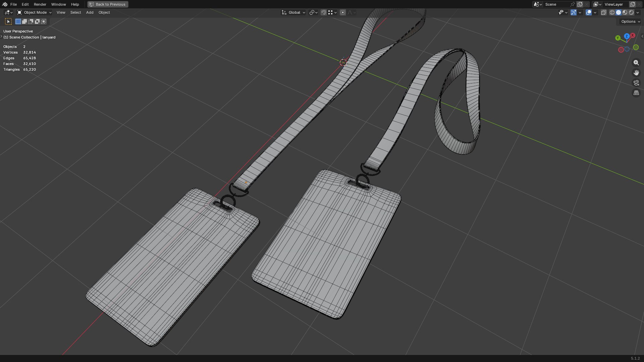Expand the sidebar with arrow tab

642,36
